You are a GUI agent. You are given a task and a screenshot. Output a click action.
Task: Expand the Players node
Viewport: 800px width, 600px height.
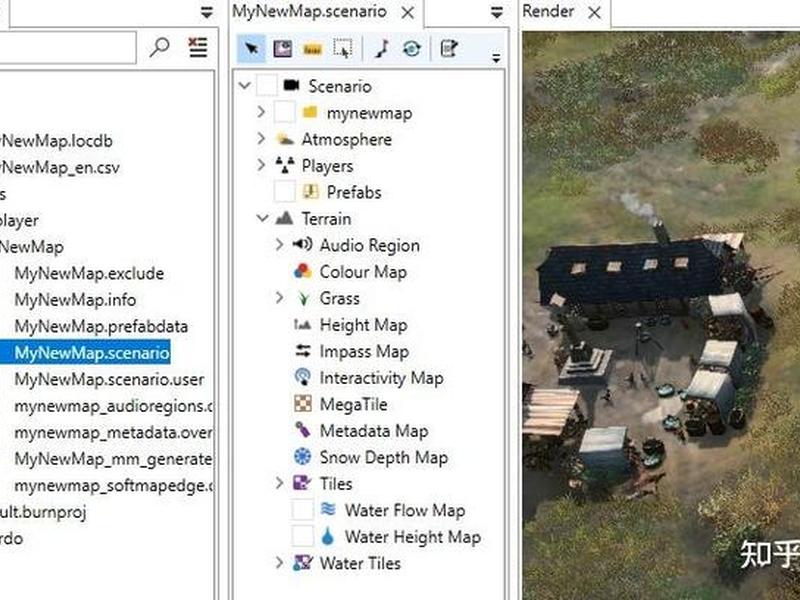point(261,165)
